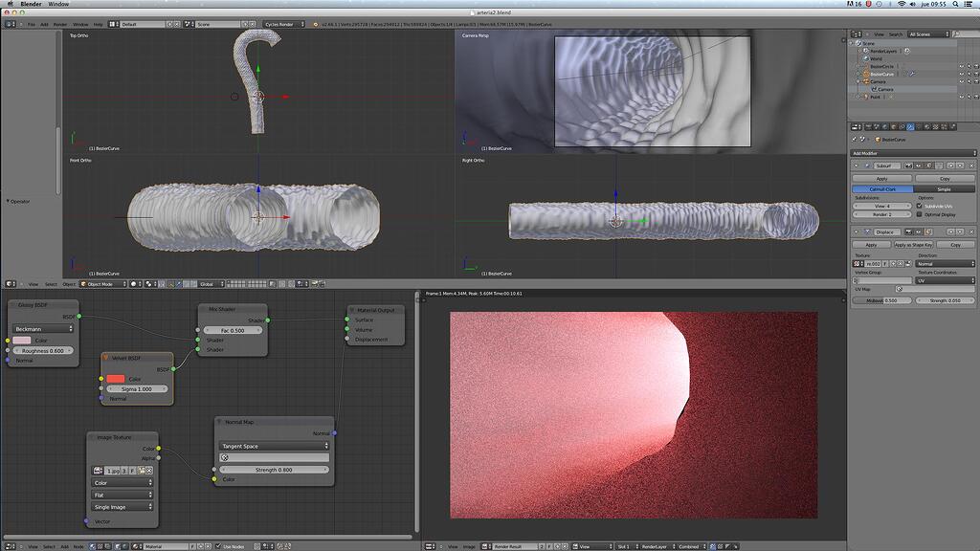Image resolution: width=980 pixels, height=551 pixels.
Task: Click the Default screen layout field
Action: 144,24
